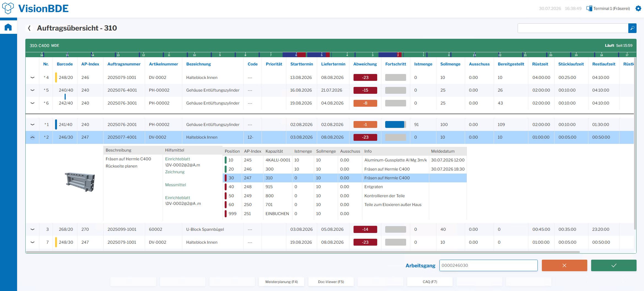
Task: Collapse the expanded row 2025077-4001
Action: click(32, 137)
